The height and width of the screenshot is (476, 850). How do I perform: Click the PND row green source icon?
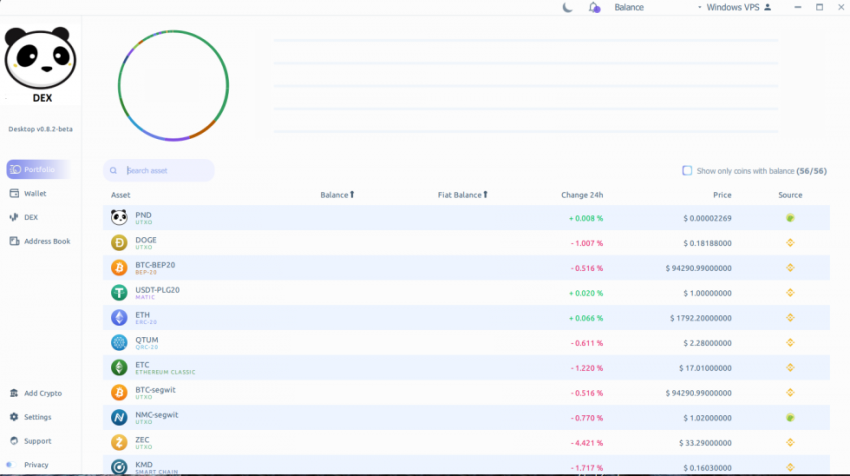click(x=790, y=218)
